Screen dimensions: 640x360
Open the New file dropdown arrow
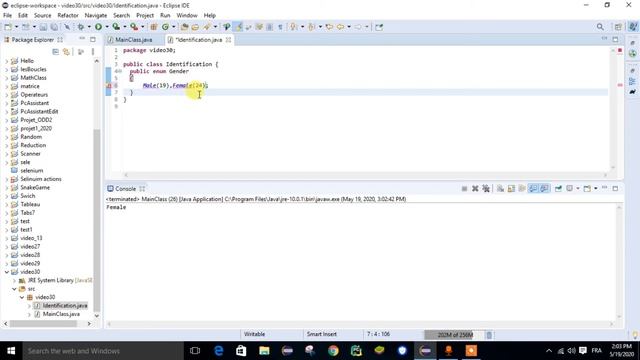click(16, 27)
